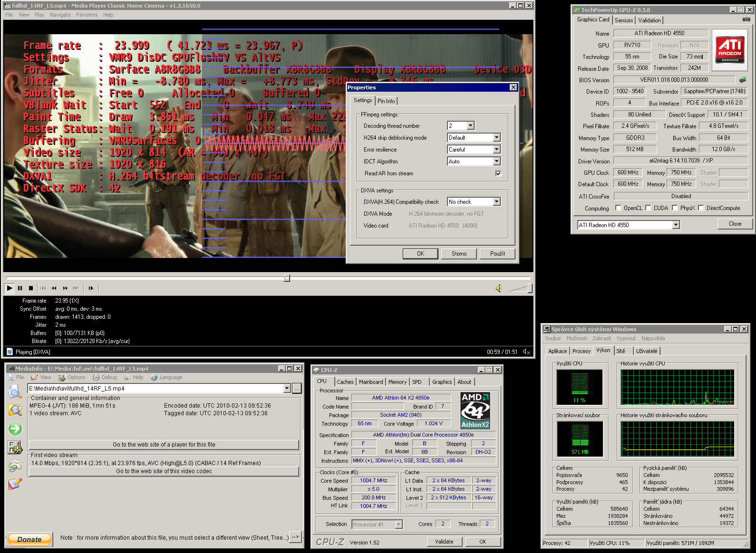Click the GPU-Z screenshot camera icon

pyautogui.click(x=746, y=19)
